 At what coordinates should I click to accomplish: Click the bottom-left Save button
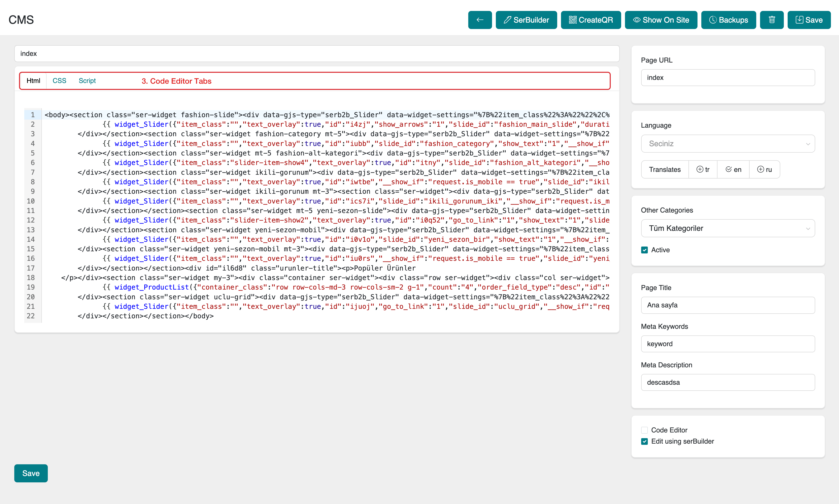pos(31,473)
